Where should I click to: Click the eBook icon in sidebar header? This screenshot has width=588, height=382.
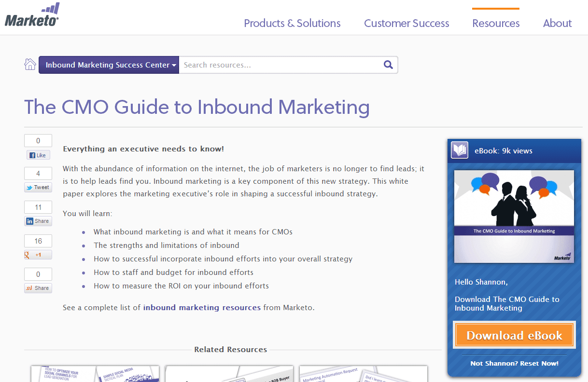click(460, 150)
